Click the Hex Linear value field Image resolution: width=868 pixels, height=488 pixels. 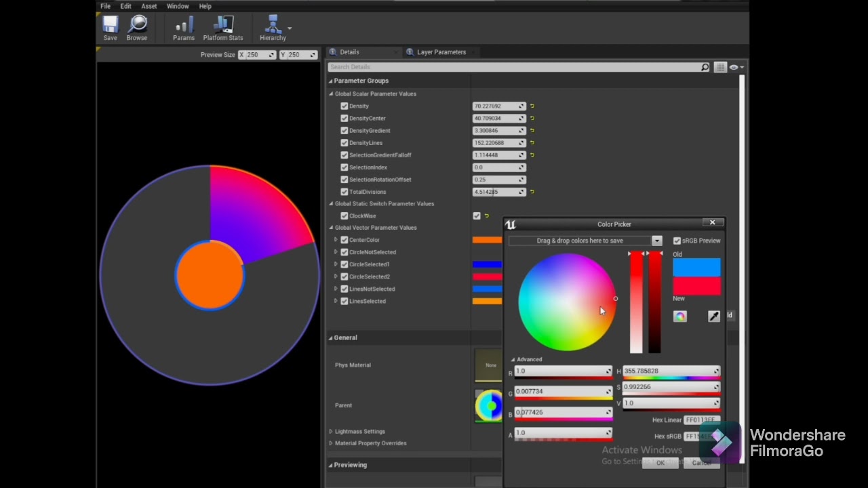pyautogui.click(x=701, y=420)
